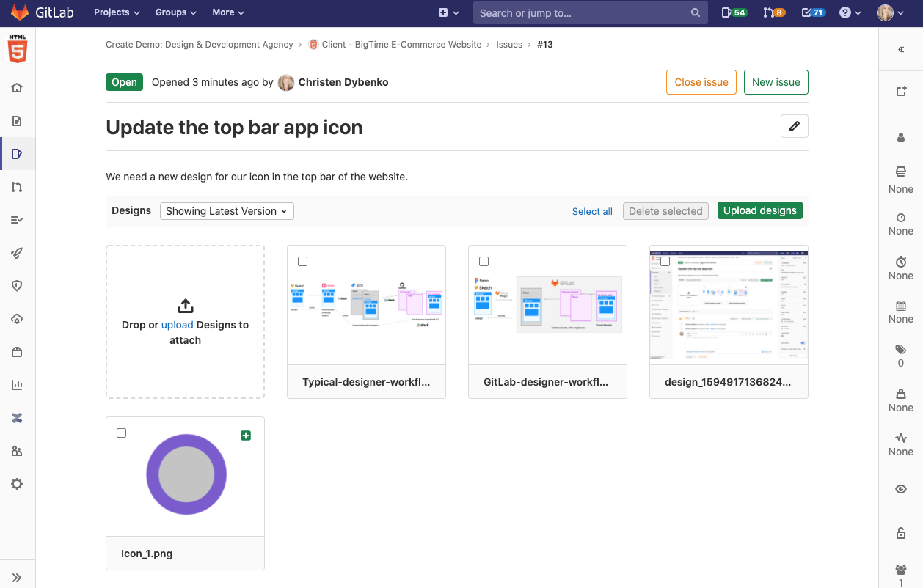
Task: Open the Members section in the left sidebar
Action: coord(17,450)
